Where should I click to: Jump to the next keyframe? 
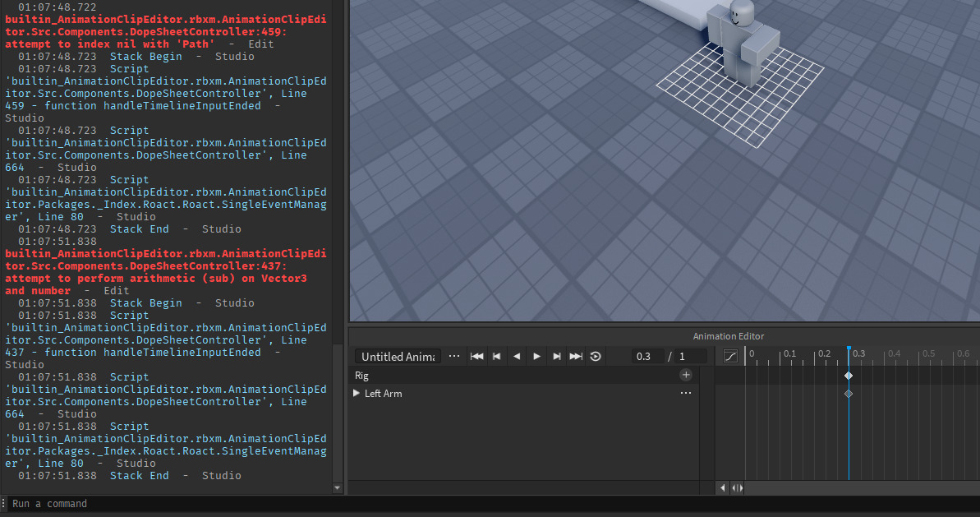click(x=557, y=356)
